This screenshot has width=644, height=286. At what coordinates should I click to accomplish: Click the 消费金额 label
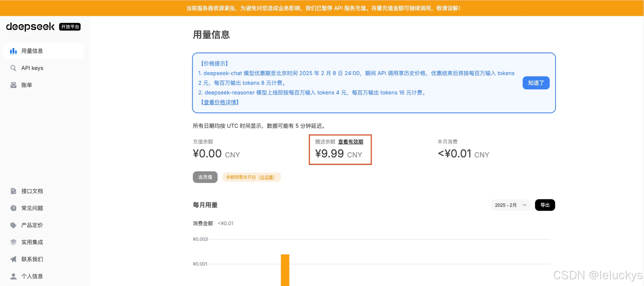(x=203, y=223)
